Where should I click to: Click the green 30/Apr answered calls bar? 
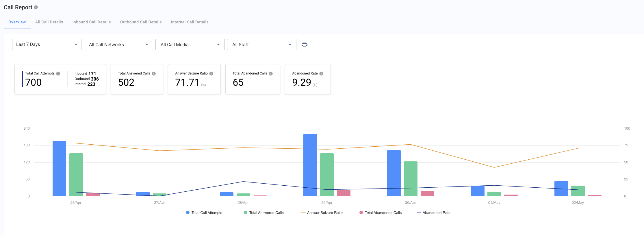pos(411,179)
